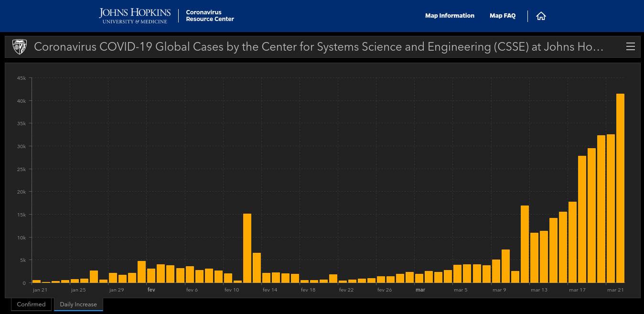
Task: Switch to the Confirmed tab
Action: coord(31,304)
